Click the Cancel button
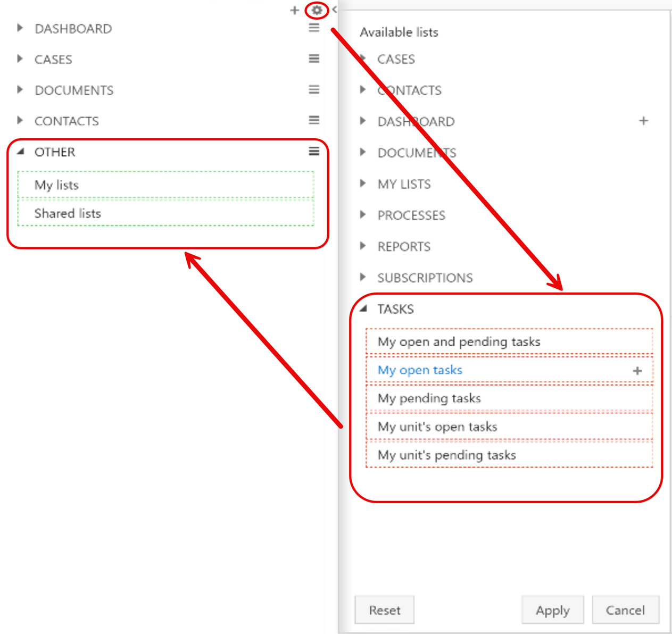The height and width of the screenshot is (634, 672). point(625,610)
